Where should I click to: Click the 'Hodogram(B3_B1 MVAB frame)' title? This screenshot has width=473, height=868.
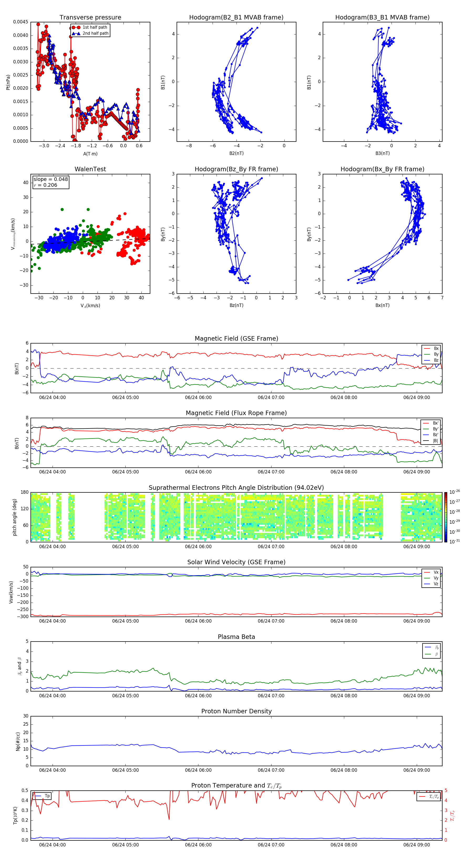coord(382,17)
